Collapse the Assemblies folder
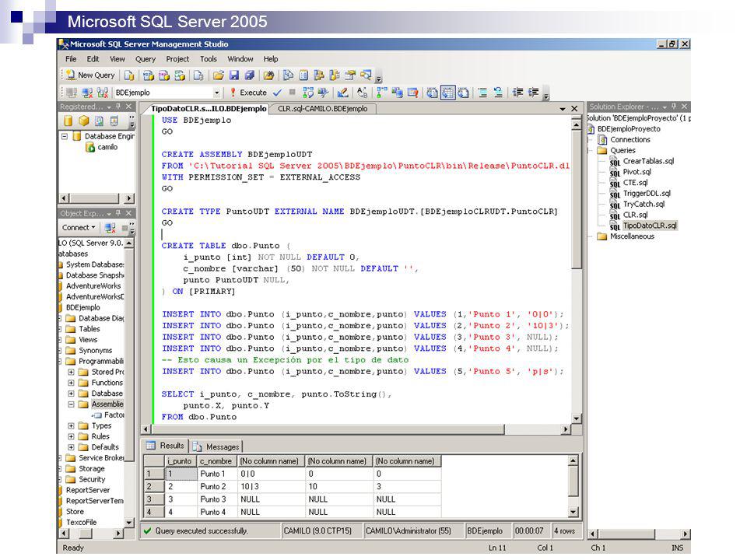The width and height of the screenshot is (747, 560). coord(71,404)
